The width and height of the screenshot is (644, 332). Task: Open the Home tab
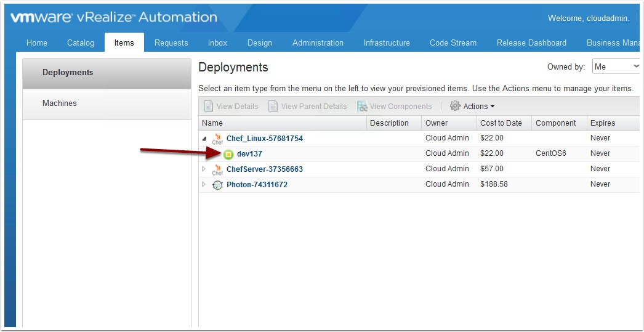[36, 43]
